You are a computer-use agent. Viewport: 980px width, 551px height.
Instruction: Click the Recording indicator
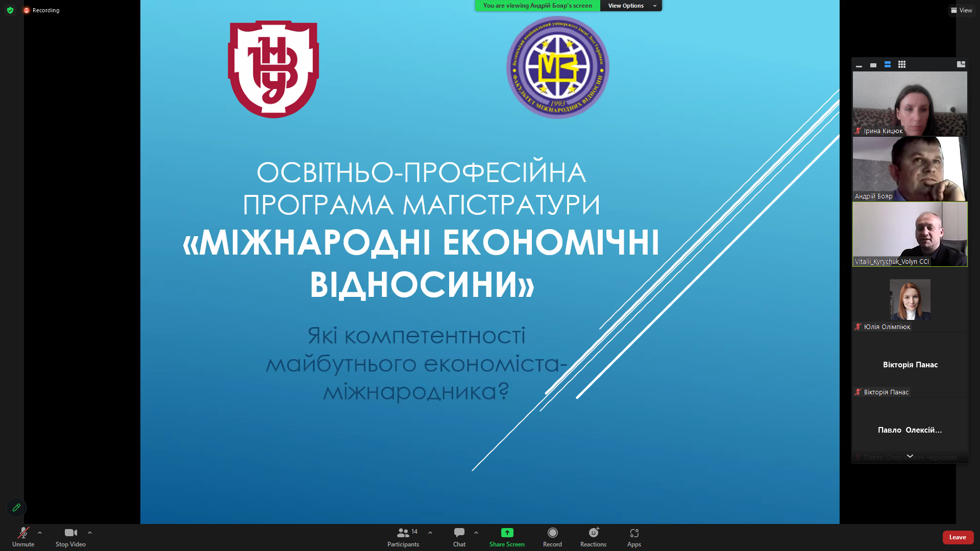41,10
